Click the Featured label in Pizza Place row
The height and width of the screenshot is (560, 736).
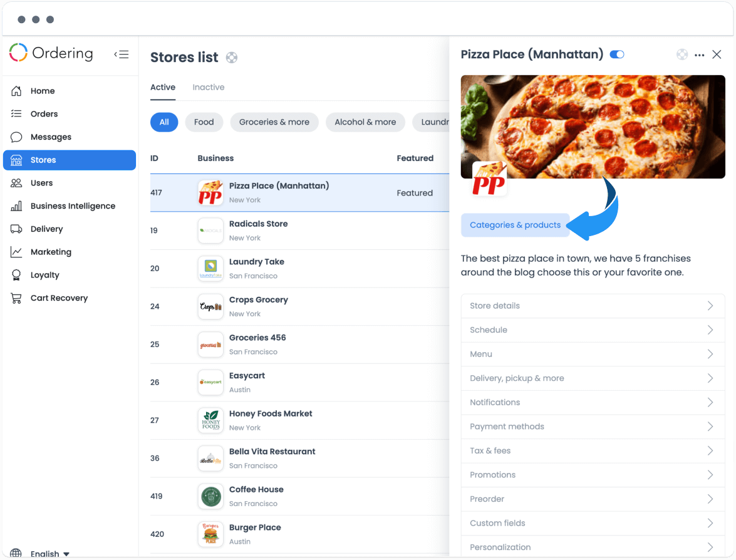click(x=415, y=193)
